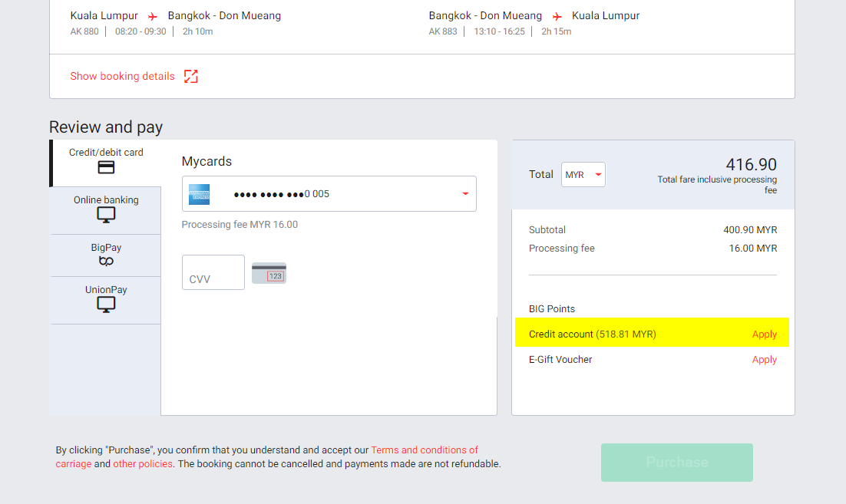The height and width of the screenshot is (504, 846).
Task: Click the airplane icon between Kuala Lumpur and Bangkok
Action: pyautogui.click(x=153, y=15)
